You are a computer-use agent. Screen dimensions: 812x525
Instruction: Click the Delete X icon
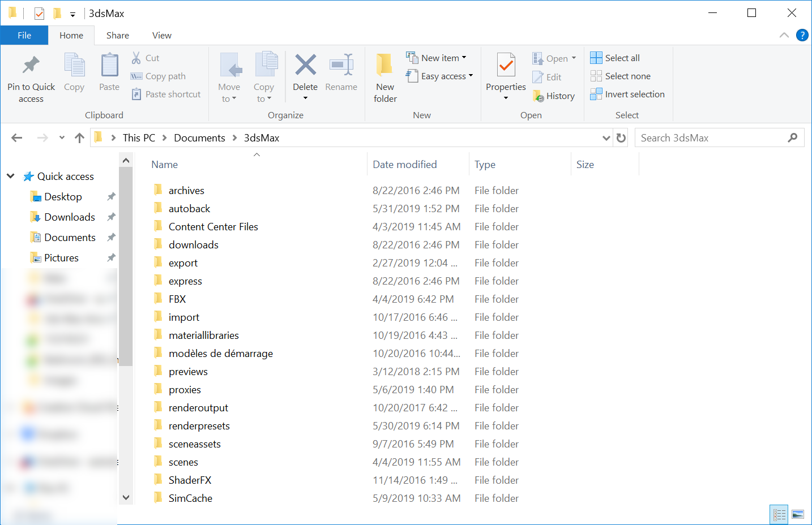[305, 65]
